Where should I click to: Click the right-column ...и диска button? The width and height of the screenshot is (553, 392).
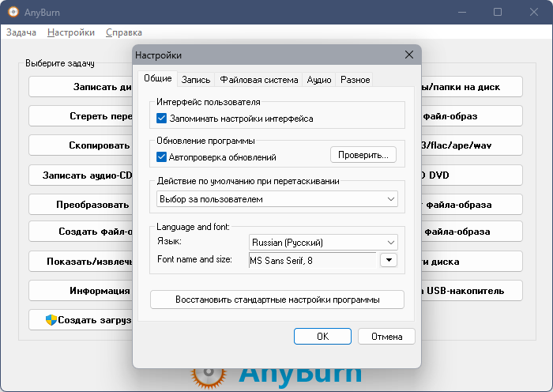pos(472,262)
